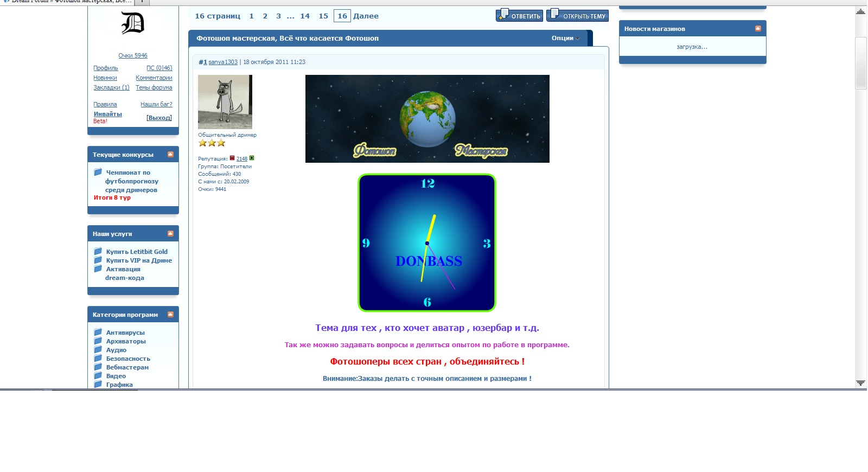
Task: Increase reputation with green plus icon
Action: (x=252, y=158)
